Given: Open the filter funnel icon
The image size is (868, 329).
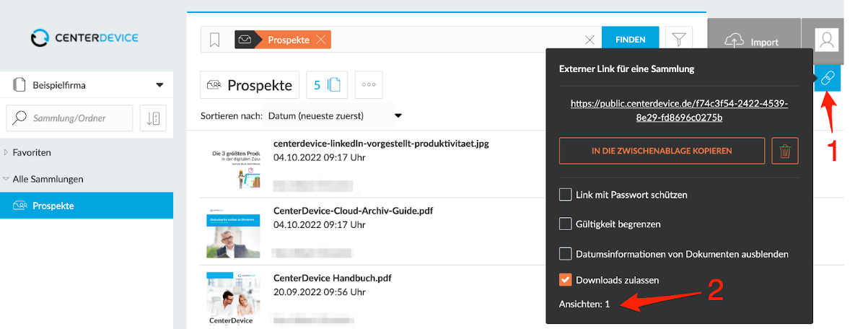Looking at the screenshot, I should click(678, 40).
